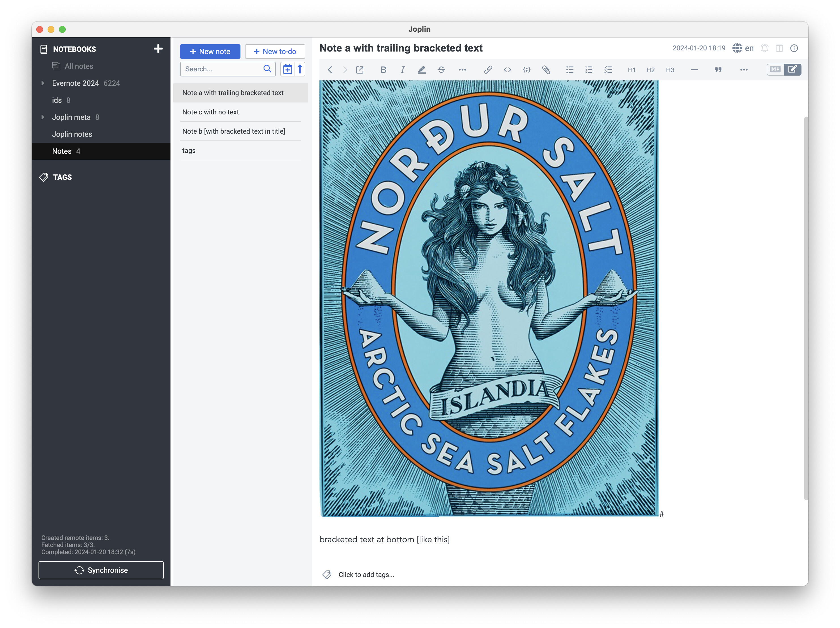Select the Joplin meta notebook
This screenshot has height=628, width=840.
click(x=71, y=117)
